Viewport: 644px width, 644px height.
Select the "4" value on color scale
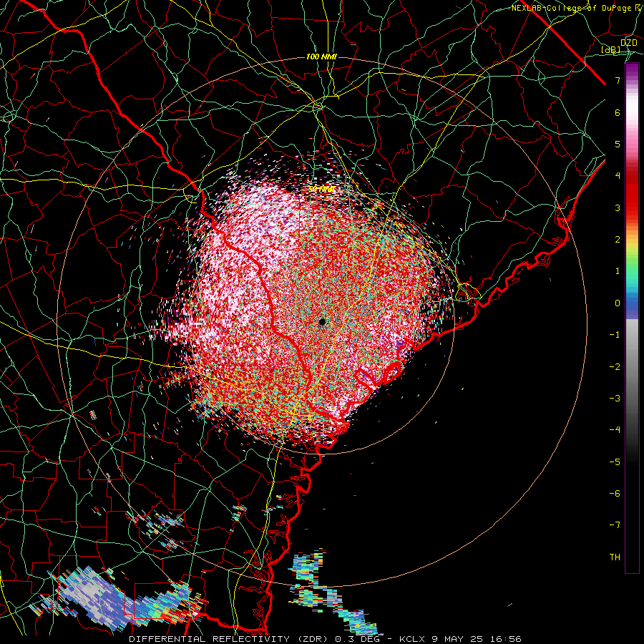click(618, 176)
